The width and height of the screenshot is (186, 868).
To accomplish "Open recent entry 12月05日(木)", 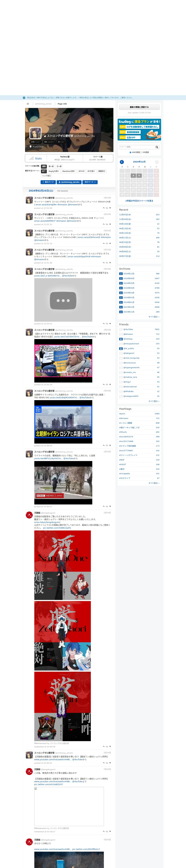I will click(x=125, y=215).
